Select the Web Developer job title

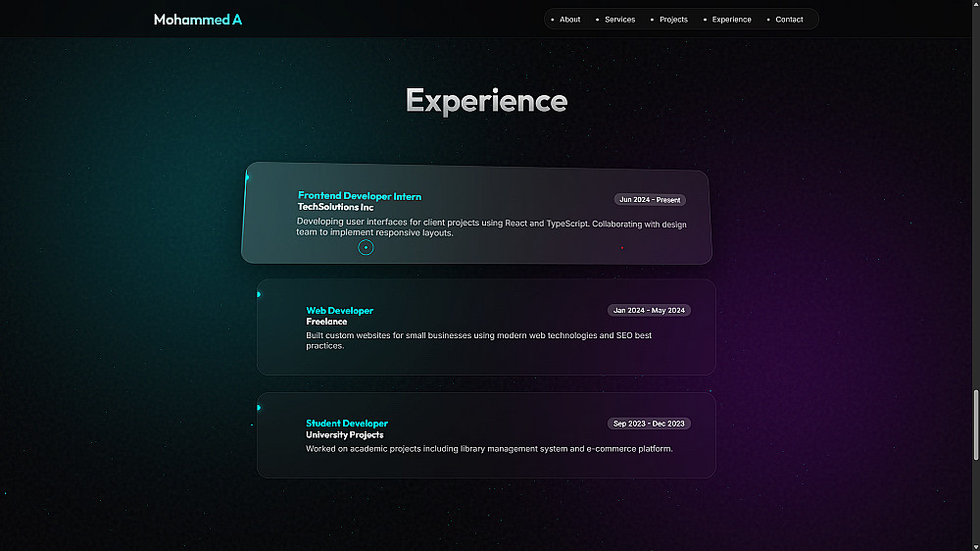339,311
